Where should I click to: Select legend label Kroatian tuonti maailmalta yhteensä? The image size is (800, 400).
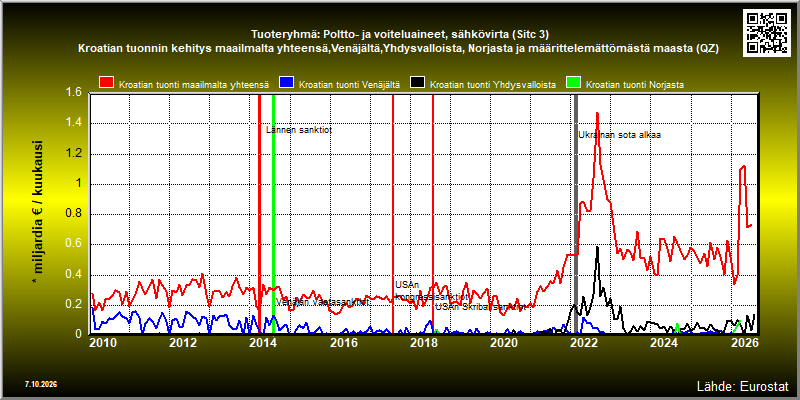click(194, 85)
